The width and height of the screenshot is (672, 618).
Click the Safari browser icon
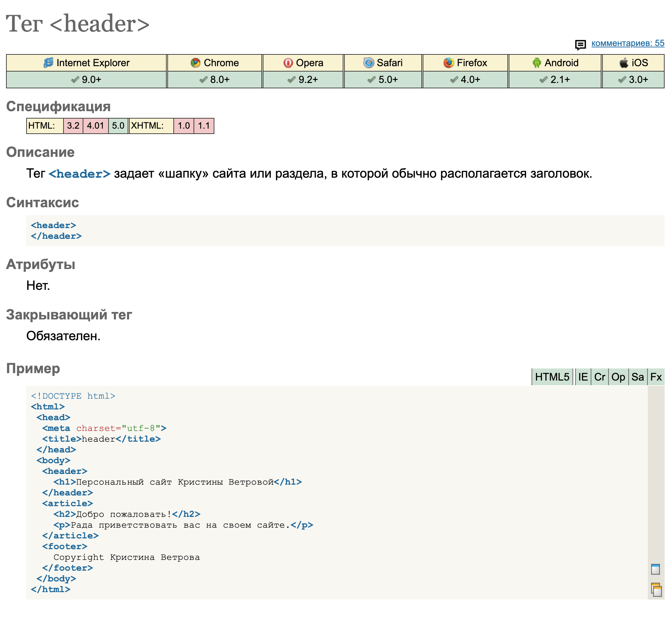[369, 63]
